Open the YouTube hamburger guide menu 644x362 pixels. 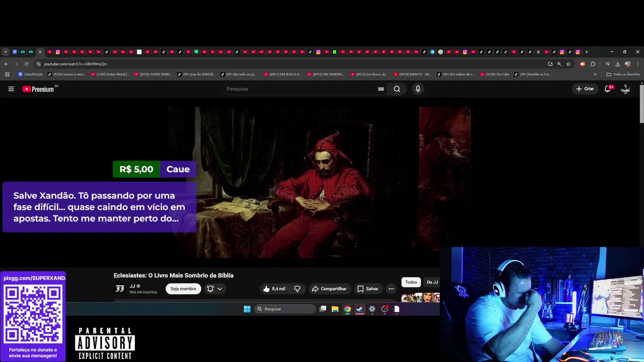tap(11, 89)
